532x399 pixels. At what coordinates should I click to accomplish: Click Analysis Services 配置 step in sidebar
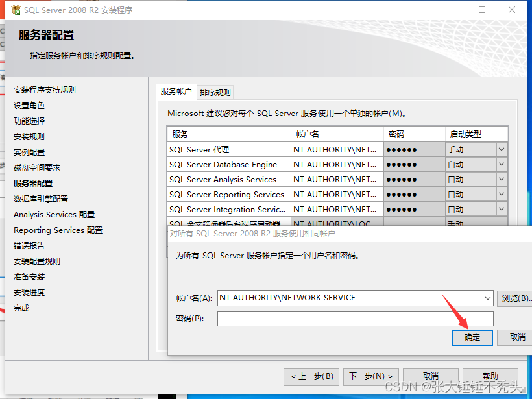(x=54, y=215)
